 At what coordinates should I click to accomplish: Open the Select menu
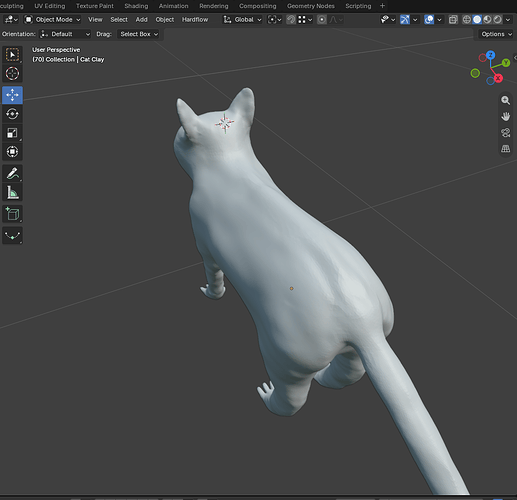(x=119, y=20)
